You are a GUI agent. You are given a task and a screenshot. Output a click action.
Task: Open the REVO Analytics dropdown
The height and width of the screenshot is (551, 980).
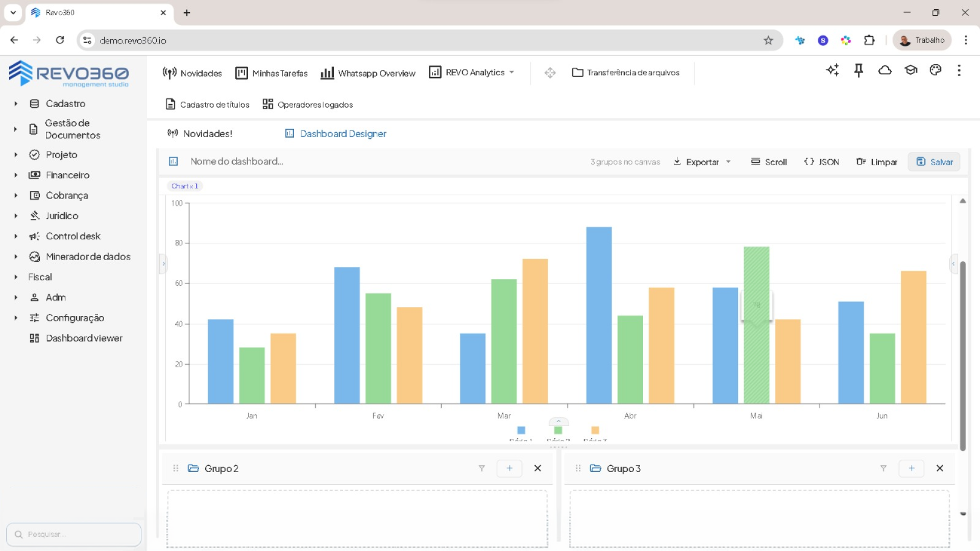[472, 72]
